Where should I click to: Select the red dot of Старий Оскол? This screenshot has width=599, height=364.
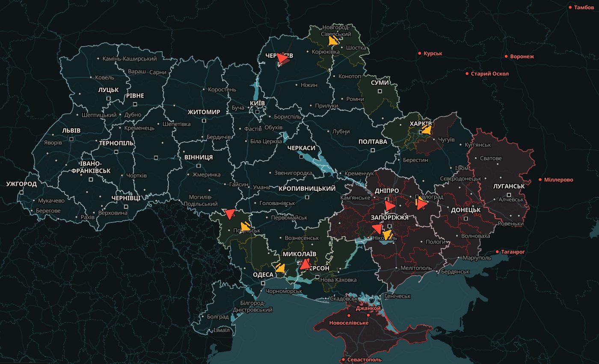tap(467, 74)
